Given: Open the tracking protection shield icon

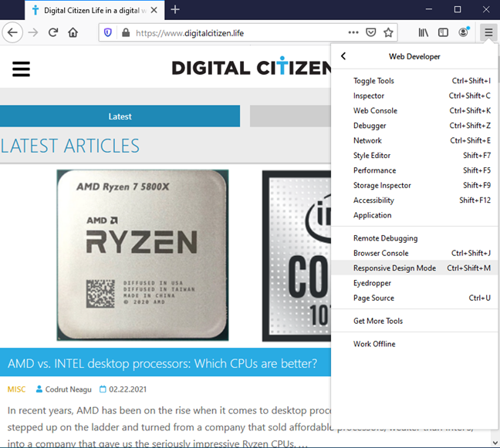Looking at the screenshot, I should pyautogui.click(x=108, y=32).
